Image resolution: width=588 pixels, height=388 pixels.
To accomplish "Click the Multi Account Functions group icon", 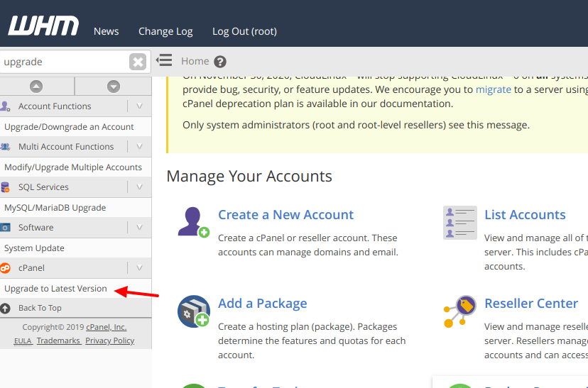I will [5, 146].
